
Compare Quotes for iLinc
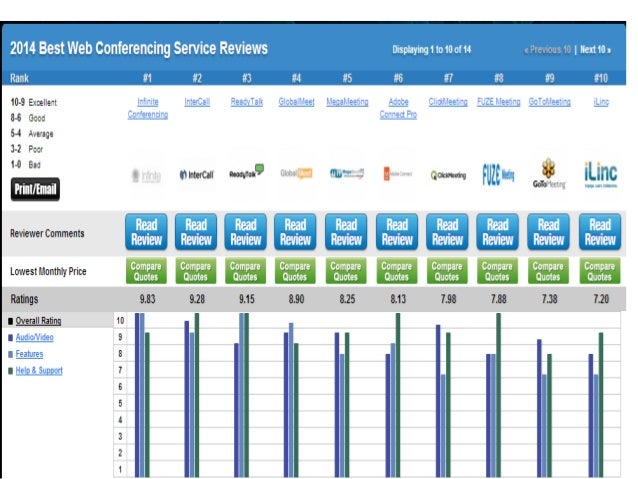[600, 271]
